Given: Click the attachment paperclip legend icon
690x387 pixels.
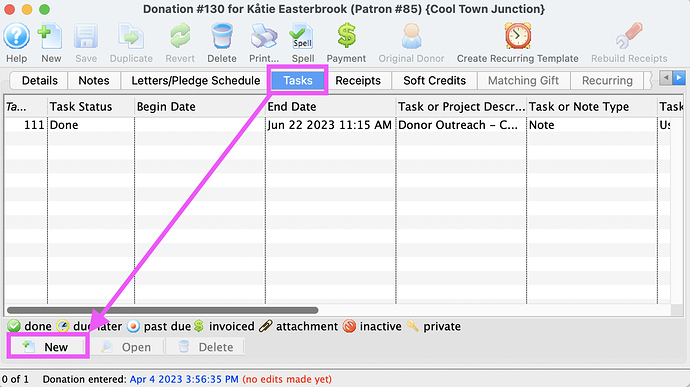Looking at the screenshot, I should [265, 326].
